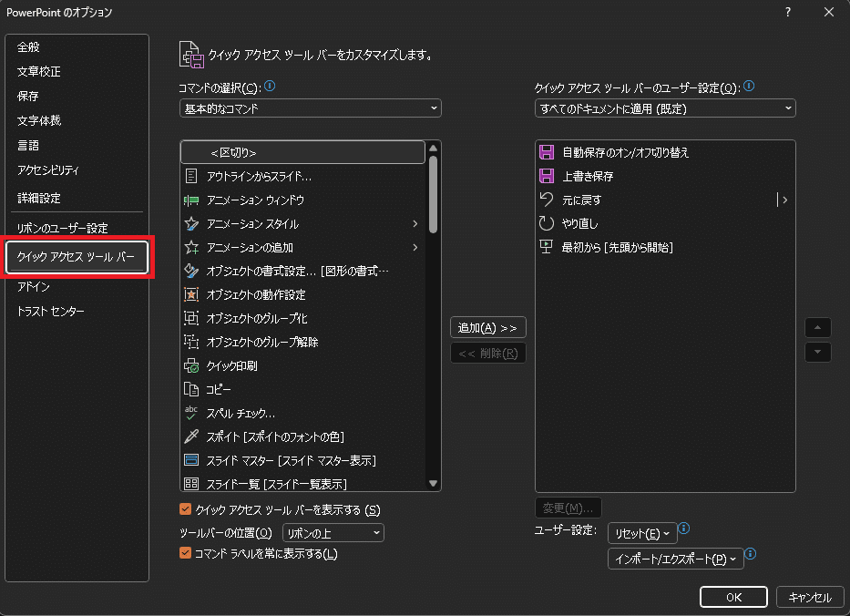Open the 詳細設定 options category
This screenshot has height=616, width=850.
39,198
